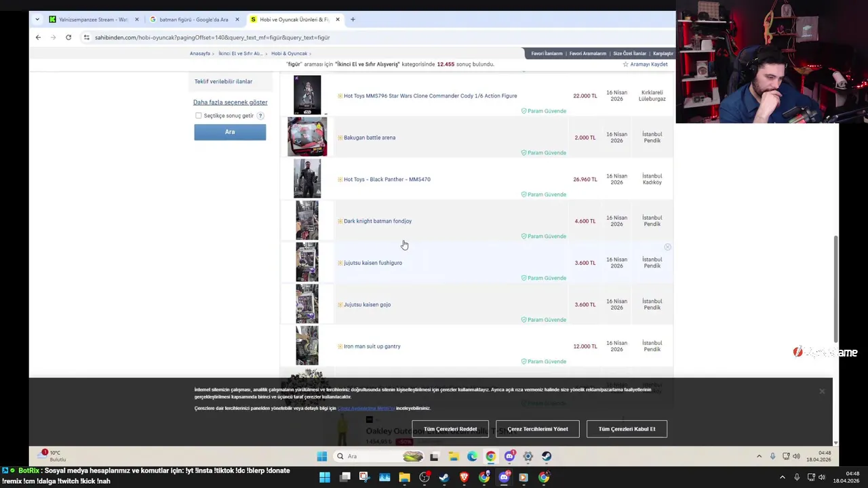Close the cookie banner with the X
This screenshot has width=868, height=488.
(822, 391)
